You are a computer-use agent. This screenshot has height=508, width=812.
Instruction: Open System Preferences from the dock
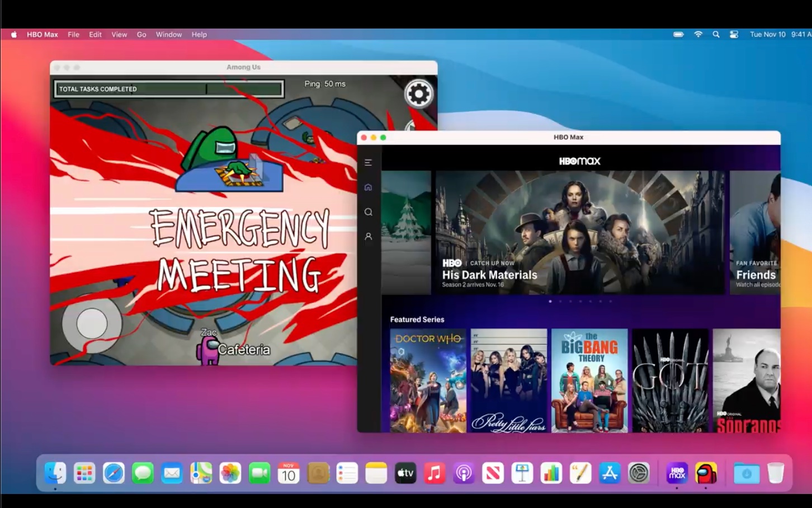point(639,473)
